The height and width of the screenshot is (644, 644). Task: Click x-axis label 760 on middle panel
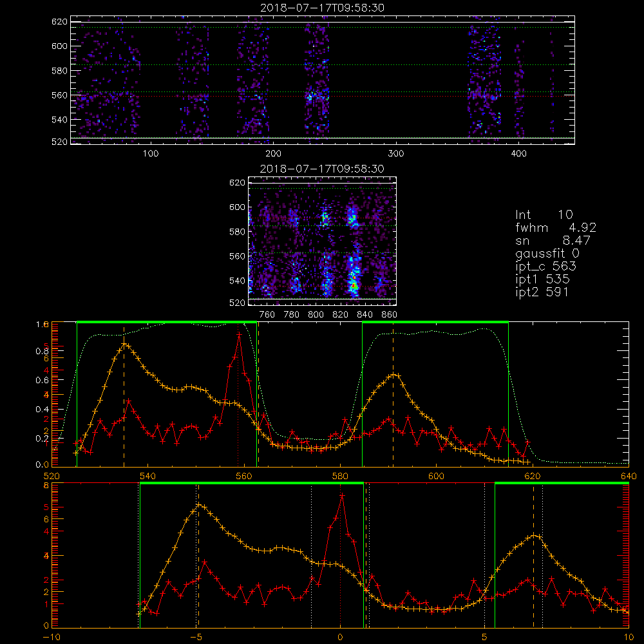point(267,315)
